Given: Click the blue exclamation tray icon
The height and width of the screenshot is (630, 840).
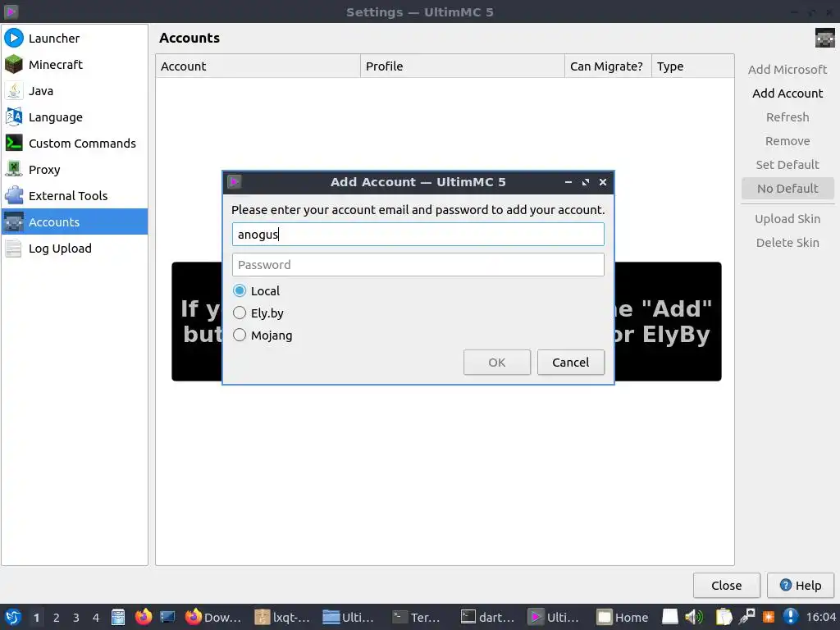Looking at the screenshot, I should coord(791,617).
